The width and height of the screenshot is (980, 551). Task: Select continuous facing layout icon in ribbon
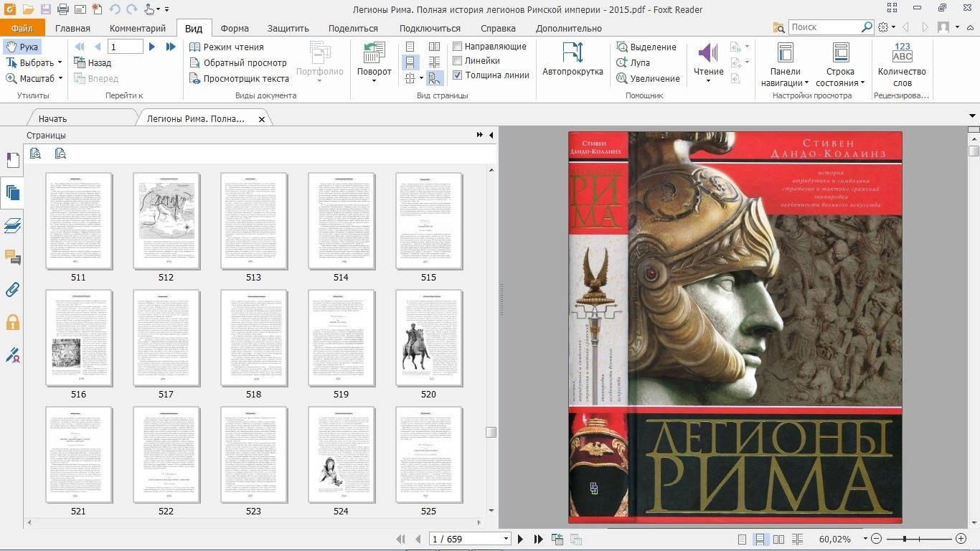434,62
